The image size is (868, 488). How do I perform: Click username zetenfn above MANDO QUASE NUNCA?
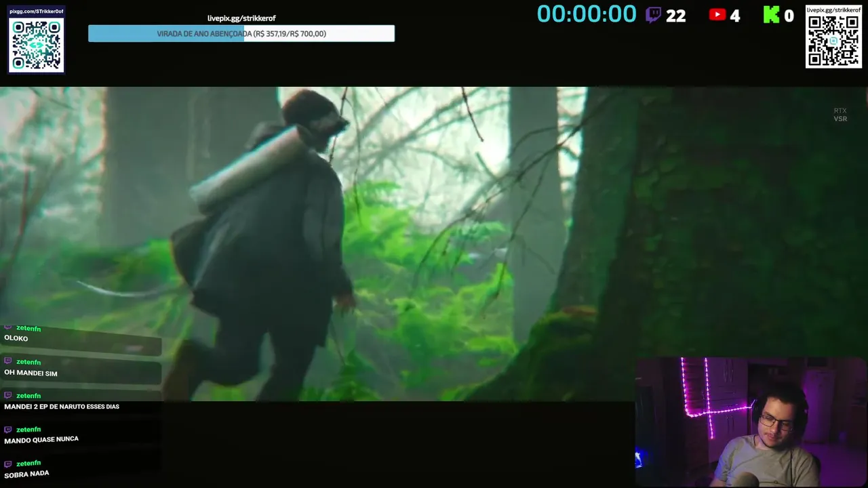pyautogui.click(x=28, y=429)
